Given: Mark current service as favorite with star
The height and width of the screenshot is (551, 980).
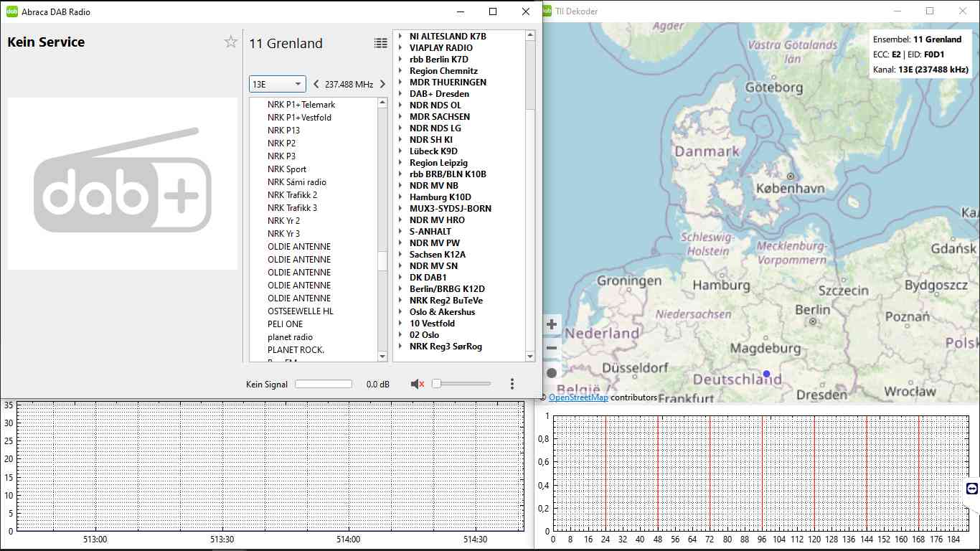Looking at the screenshot, I should click(x=230, y=42).
